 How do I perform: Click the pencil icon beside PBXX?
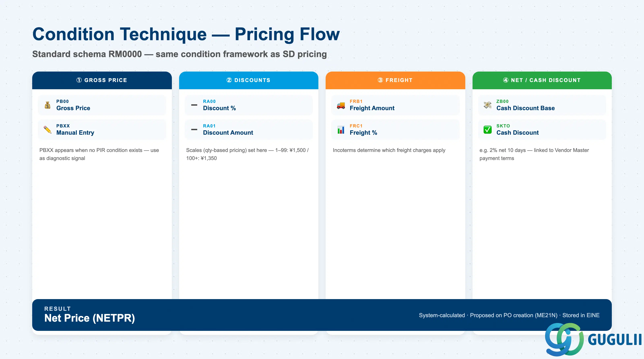point(47,130)
